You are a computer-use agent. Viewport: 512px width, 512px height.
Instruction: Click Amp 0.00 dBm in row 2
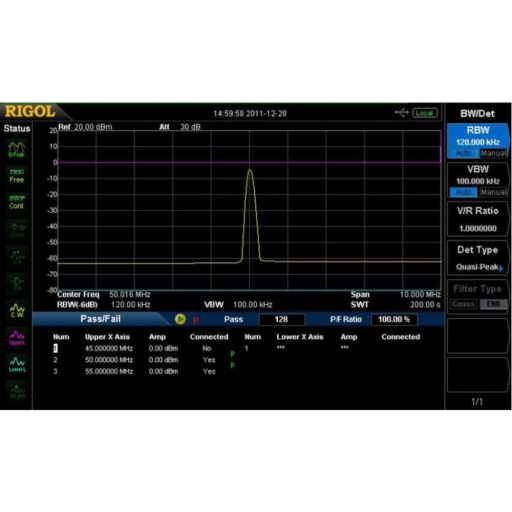163,360
